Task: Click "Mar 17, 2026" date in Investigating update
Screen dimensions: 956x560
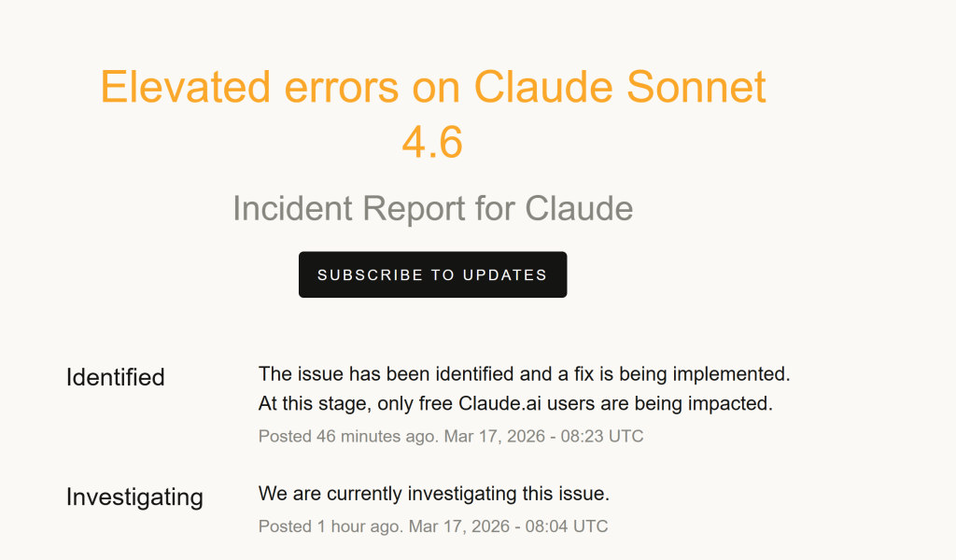Action: click(x=459, y=526)
